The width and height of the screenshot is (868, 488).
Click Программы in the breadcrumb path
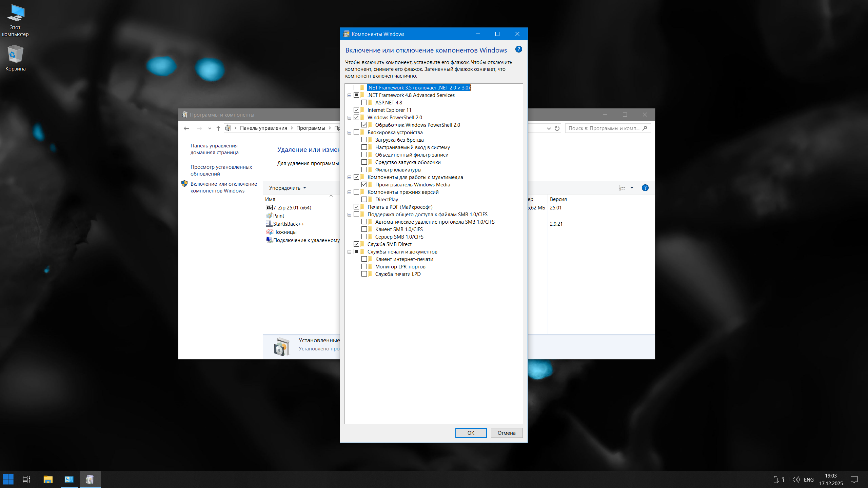[310, 128]
